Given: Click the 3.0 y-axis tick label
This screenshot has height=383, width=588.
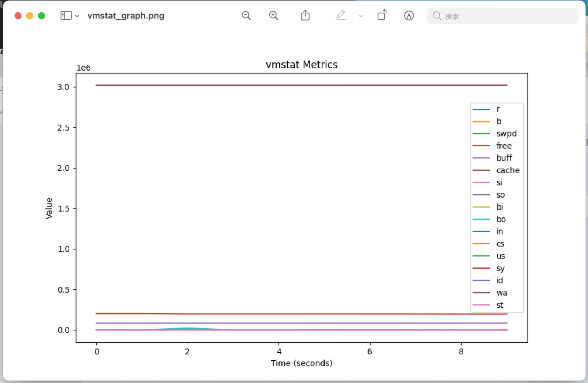Looking at the screenshot, I should [x=63, y=87].
